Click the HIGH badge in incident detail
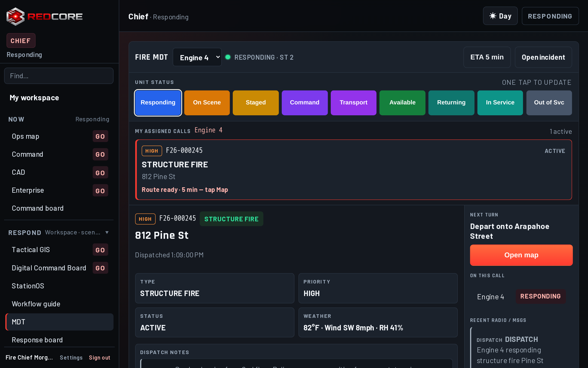The width and height of the screenshot is (588, 368). click(x=145, y=219)
